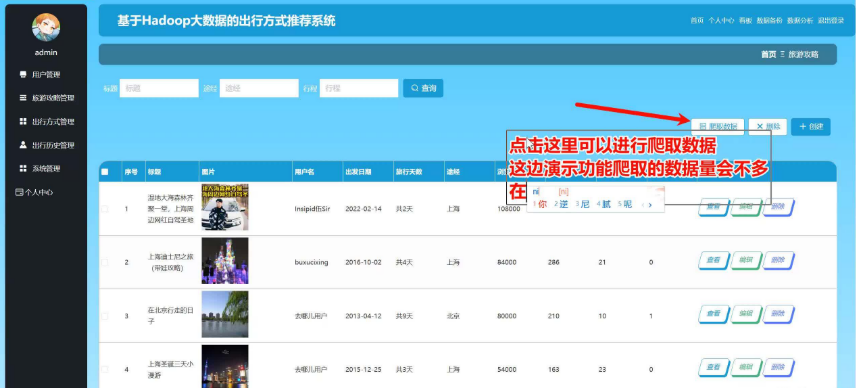This screenshot has height=388, width=856.
Task: Open 看板 in the top navigation
Action: coord(745,21)
